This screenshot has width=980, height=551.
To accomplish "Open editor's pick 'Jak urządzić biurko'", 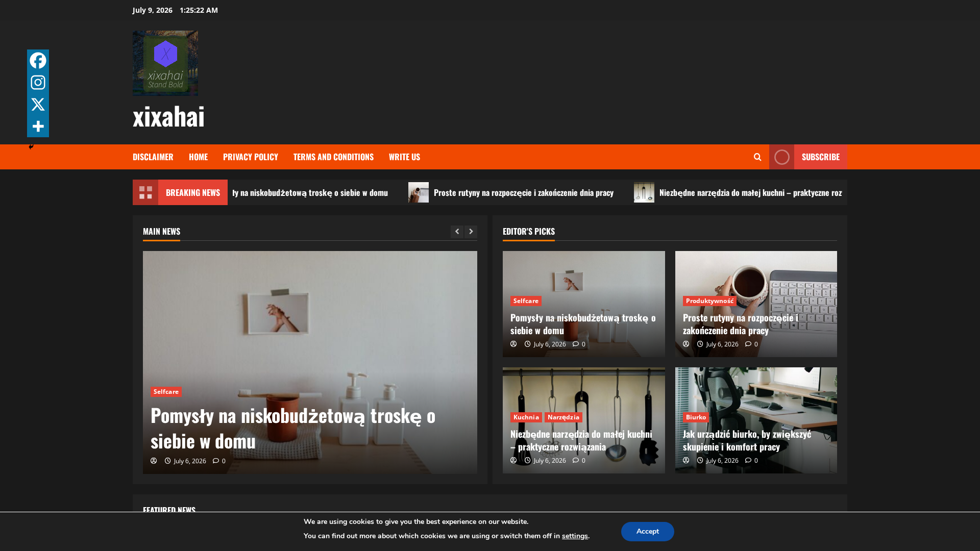I will click(x=747, y=440).
